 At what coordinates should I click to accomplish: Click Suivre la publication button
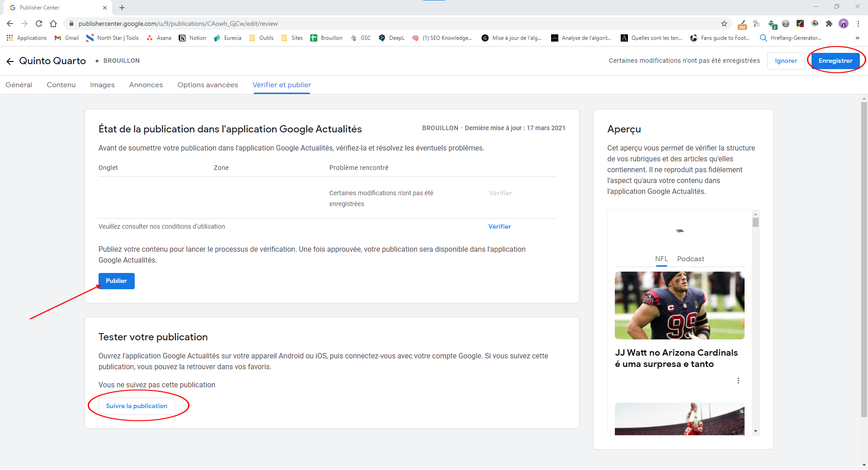(x=137, y=406)
